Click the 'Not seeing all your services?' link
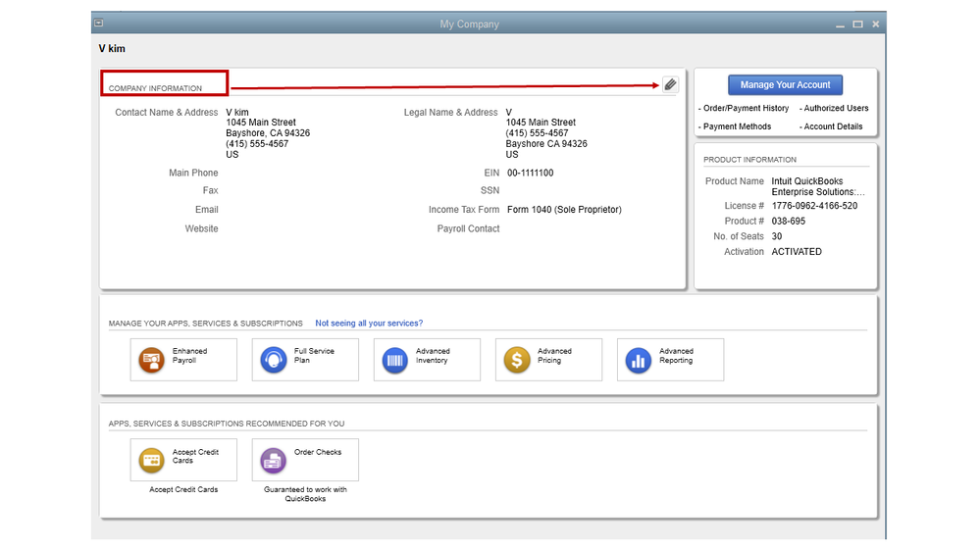This screenshot has height=551, width=980. pyautogui.click(x=369, y=323)
